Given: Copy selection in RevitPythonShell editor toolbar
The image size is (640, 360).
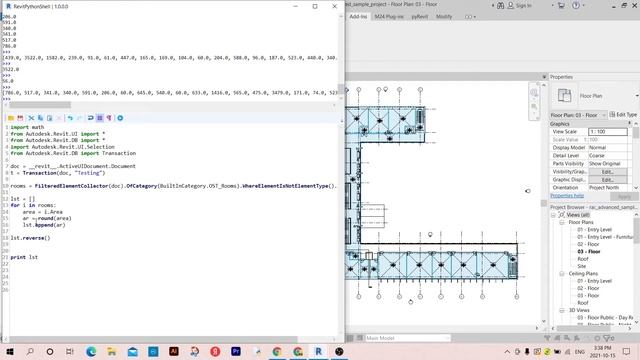Looking at the screenshot, I should 40,118.
